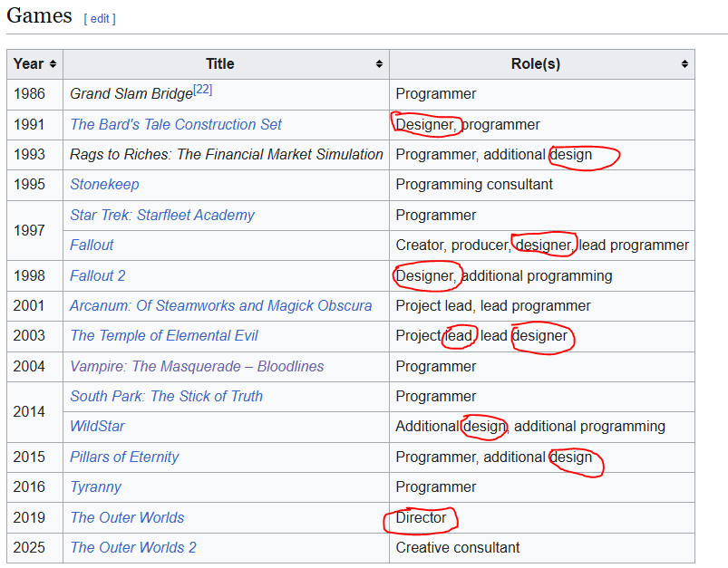Screen dimensions: 728x568
Task: Open Vampire: The Masquerade – Bloodlines link
Action: point(197,366)
